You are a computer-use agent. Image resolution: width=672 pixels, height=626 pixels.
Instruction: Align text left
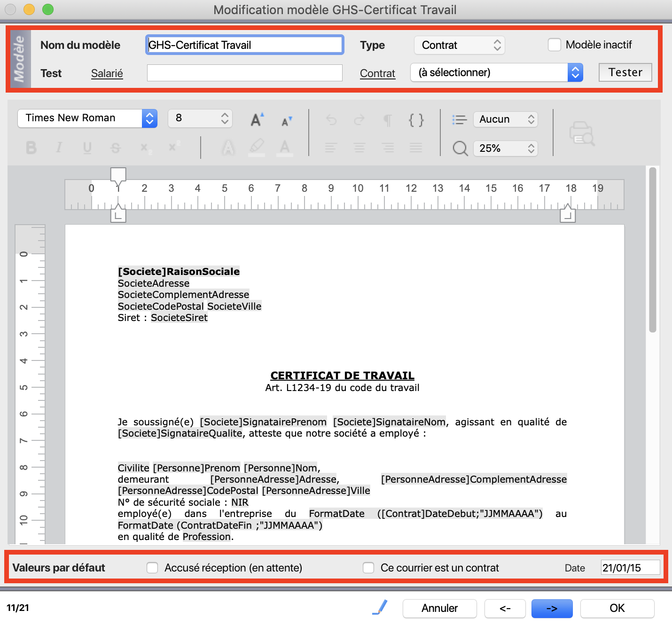[x=331, y=148]
